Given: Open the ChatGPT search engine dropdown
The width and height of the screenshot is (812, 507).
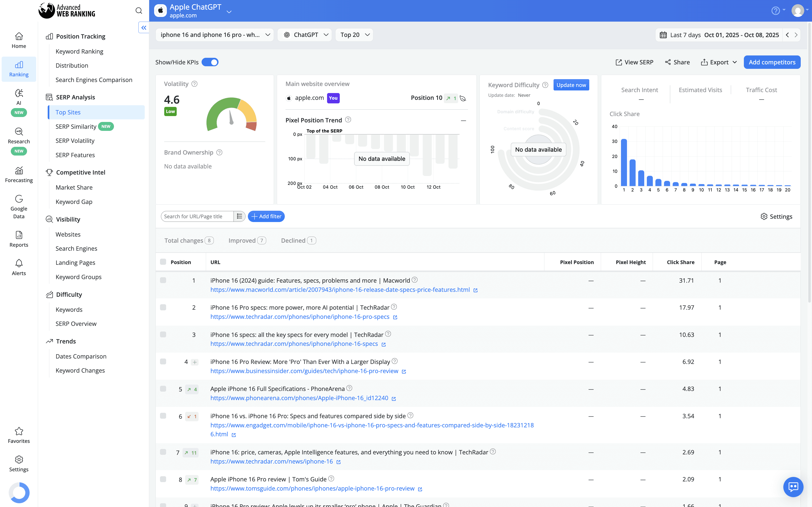Looking at the screenshot, I should pos(304,35).
